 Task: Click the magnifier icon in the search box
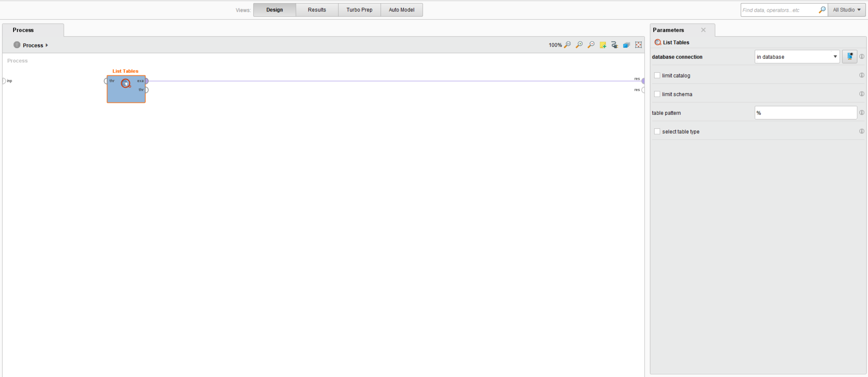[x=822, y=10]
